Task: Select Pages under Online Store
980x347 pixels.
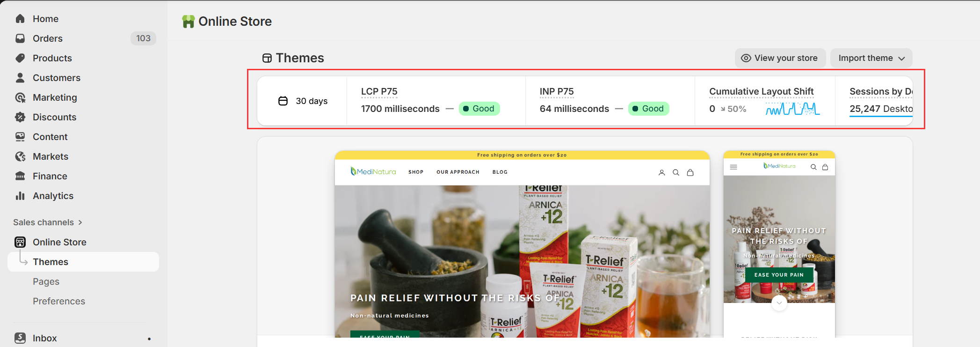Action: (x=46, y=281)
